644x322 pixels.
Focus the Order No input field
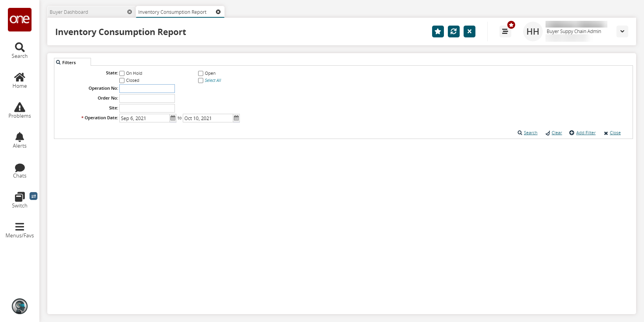(x=147, y=98)
